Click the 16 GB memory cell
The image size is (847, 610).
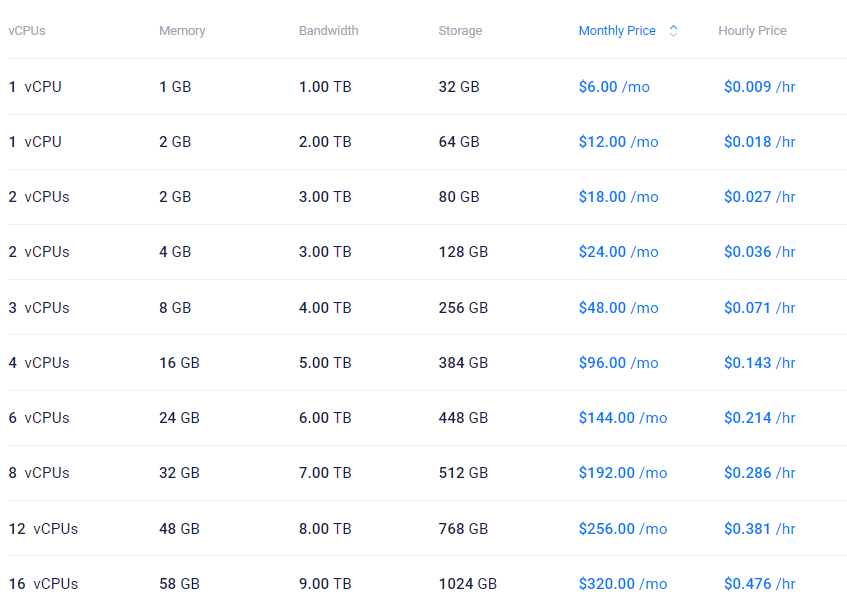click(x=179, y=363)
